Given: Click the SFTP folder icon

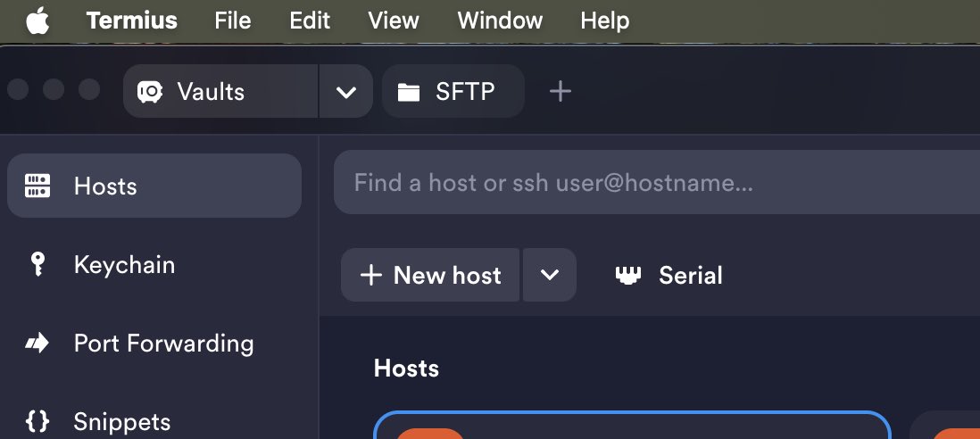Looking at the screenshot, I should point(409,93).
